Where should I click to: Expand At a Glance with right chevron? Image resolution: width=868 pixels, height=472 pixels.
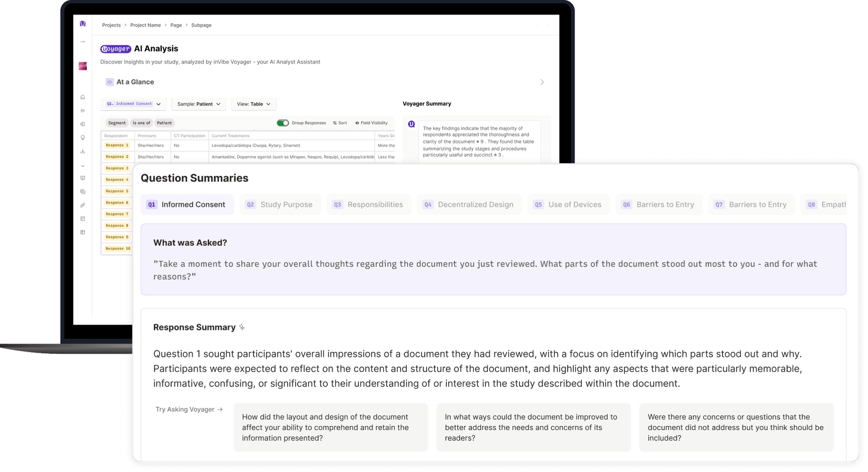click(x=542, y=82)
